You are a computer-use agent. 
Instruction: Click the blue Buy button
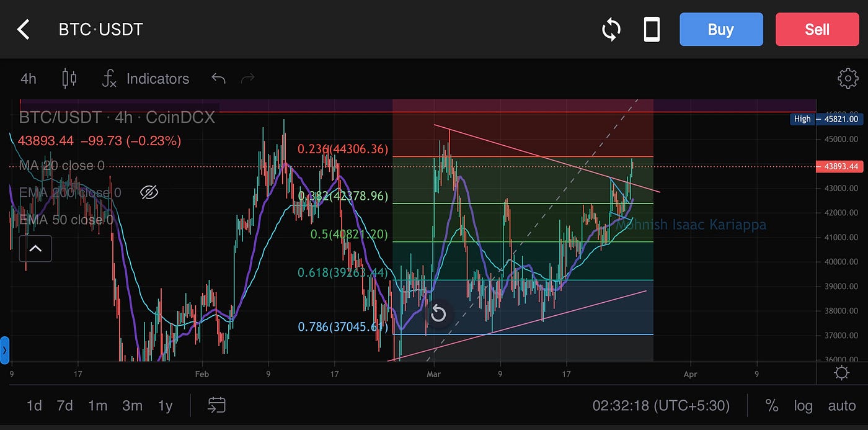point(721,29)
